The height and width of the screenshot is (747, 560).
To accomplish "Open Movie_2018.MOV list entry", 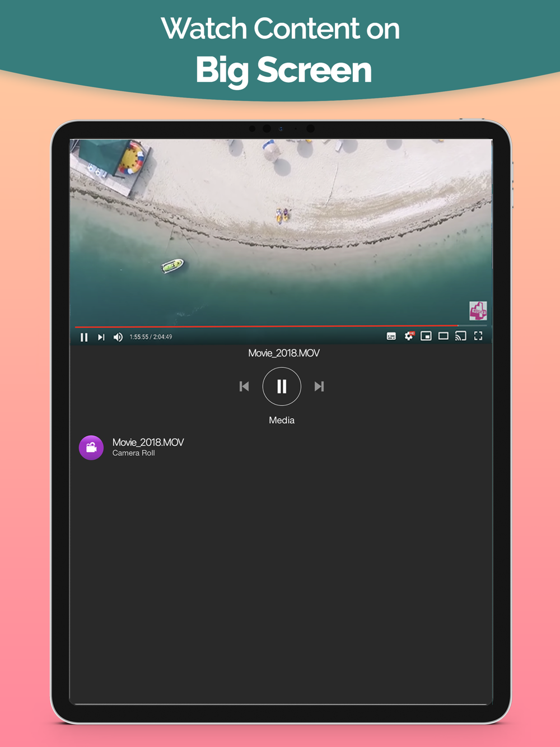I will point(281,447).
